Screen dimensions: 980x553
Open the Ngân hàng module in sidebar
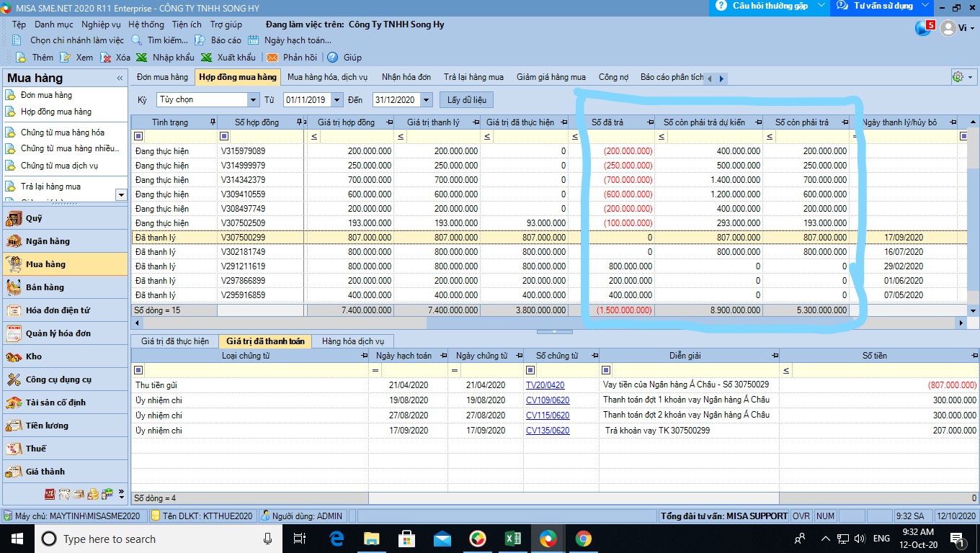pyautogui.click(x=65, y=241)
